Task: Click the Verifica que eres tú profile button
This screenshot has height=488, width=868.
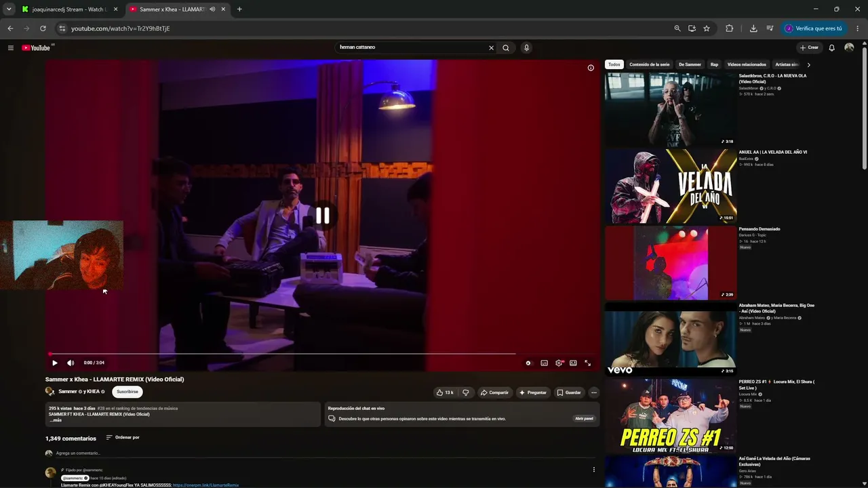Action: pyautogui.click(x=813, y=28)
